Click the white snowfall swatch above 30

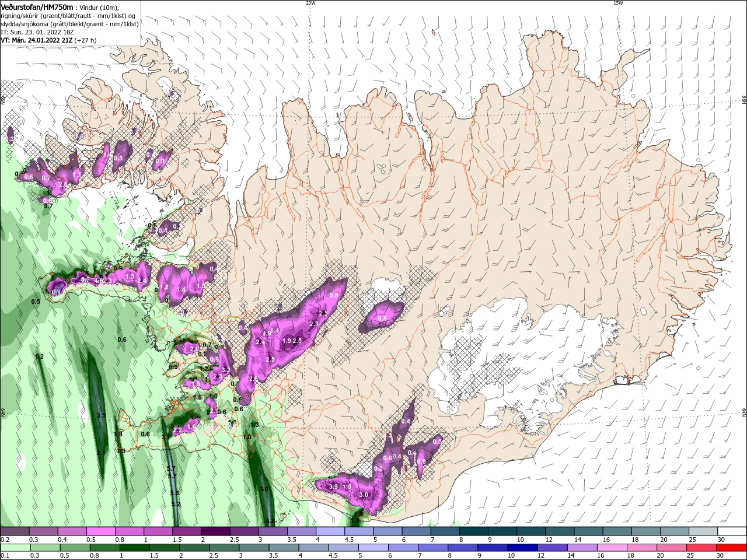731,531
